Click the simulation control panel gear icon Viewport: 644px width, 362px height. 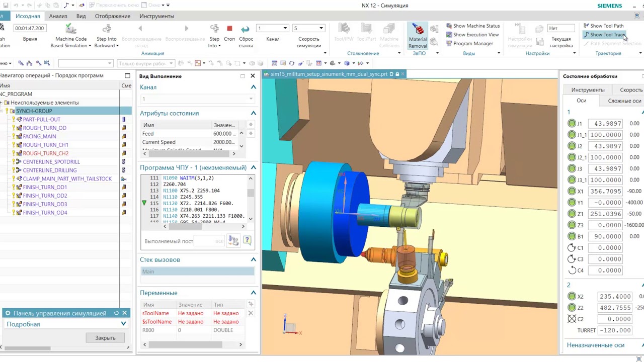pyautogui.click(x=8, y=313)
